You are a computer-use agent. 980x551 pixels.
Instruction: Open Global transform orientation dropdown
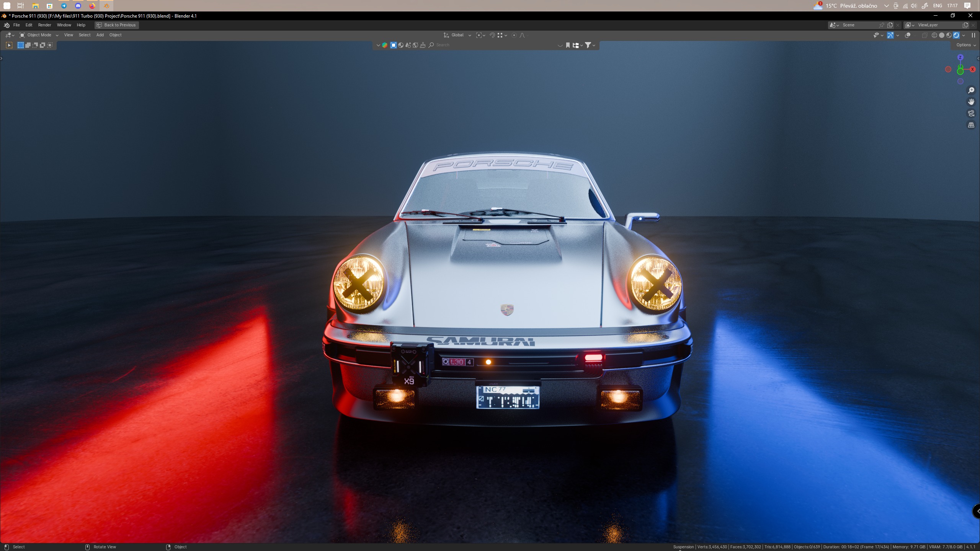click(x=457, y=35)
